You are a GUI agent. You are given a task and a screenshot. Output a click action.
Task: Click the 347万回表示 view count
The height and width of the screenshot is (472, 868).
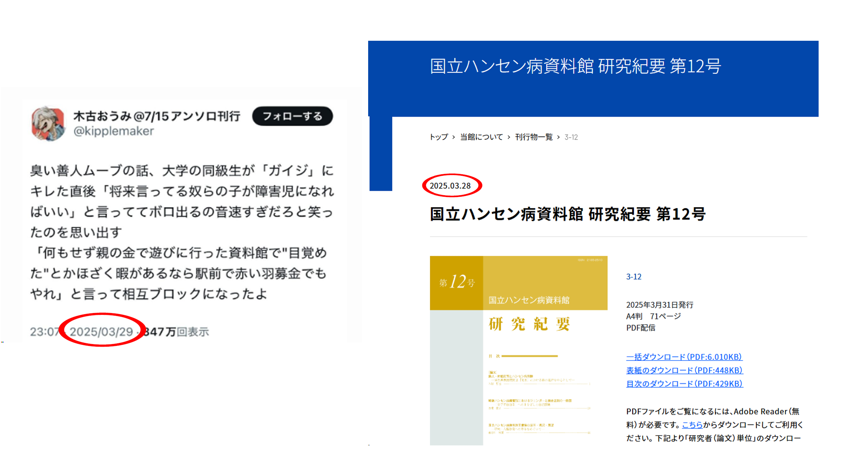click(x=176, y=332)
